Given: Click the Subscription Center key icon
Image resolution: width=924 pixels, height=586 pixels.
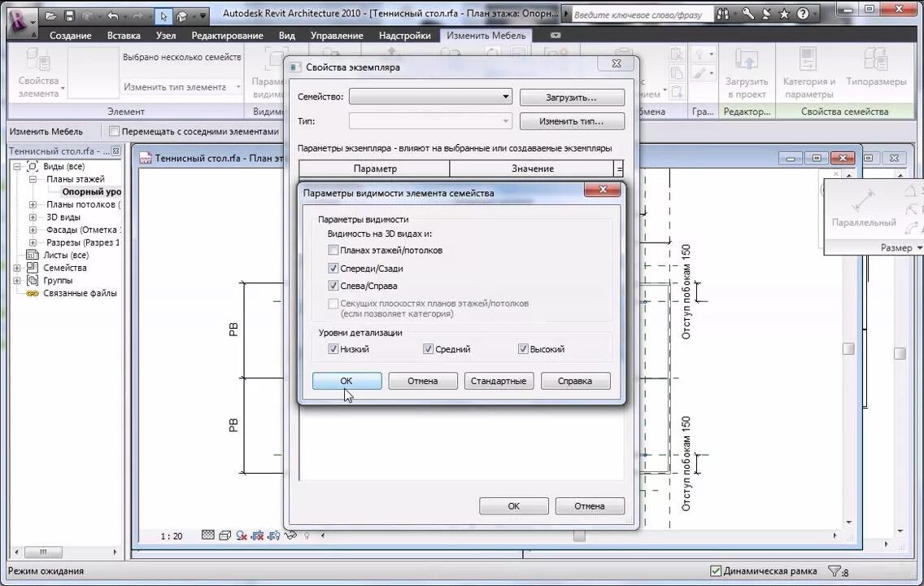Looking at the screenshot, I should coord(747,14).
